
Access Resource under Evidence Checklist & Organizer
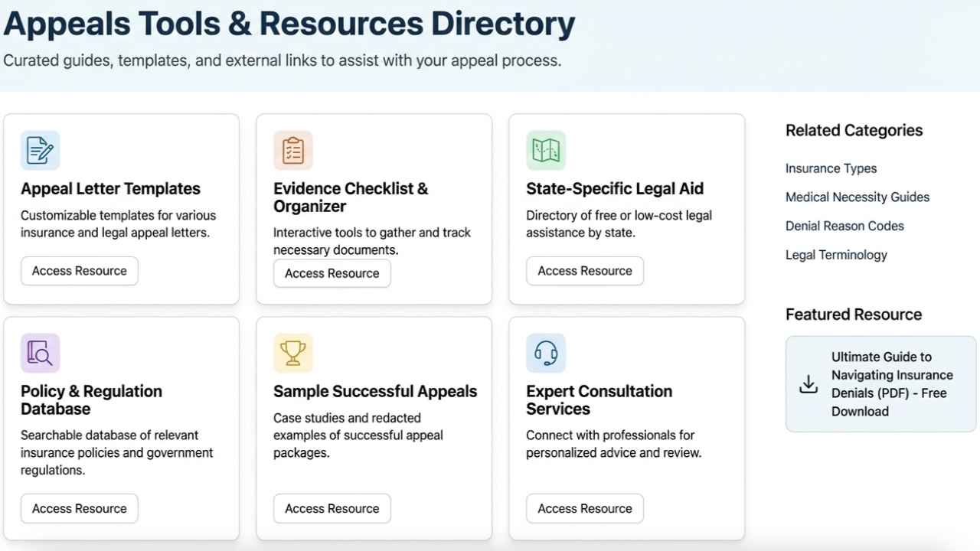[x=332, y=273]
